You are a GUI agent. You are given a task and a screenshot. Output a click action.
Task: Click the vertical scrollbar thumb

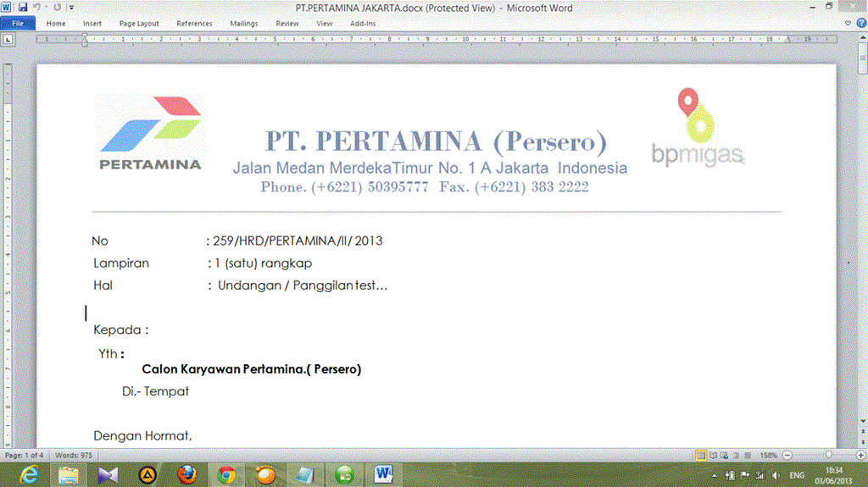863,58
